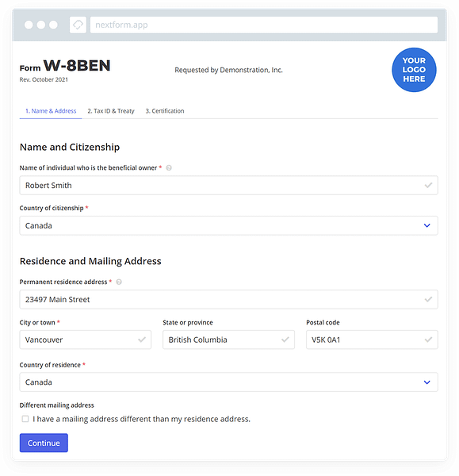Viewport: 459px width, 476px height.
Task: Click the Postal code label
Action: point(323,322)
